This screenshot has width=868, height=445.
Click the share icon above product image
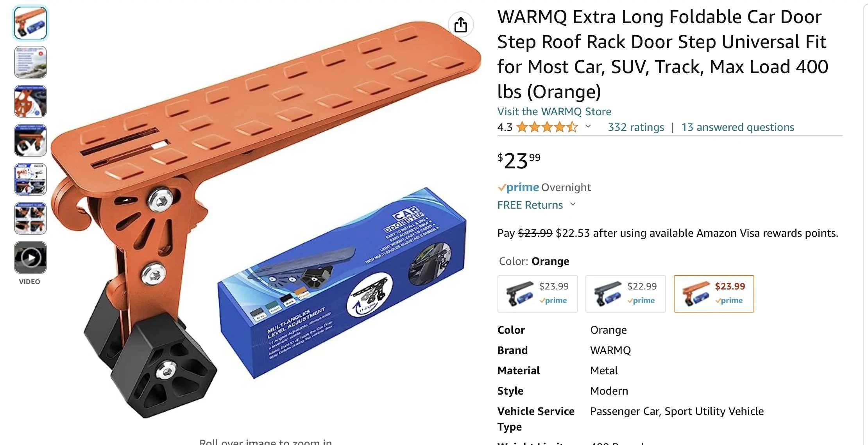point(461,25)
